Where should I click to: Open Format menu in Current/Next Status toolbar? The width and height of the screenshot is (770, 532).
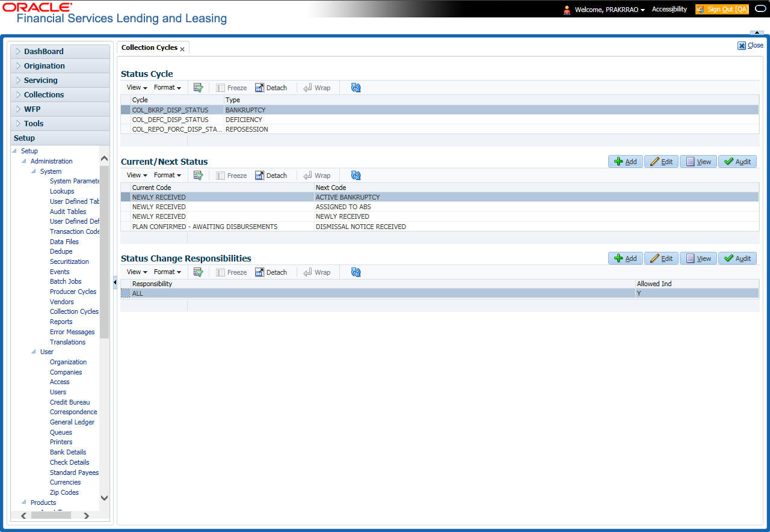click(167, 176)
